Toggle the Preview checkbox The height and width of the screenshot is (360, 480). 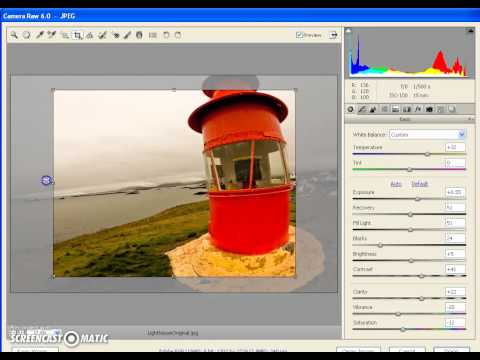299,35
